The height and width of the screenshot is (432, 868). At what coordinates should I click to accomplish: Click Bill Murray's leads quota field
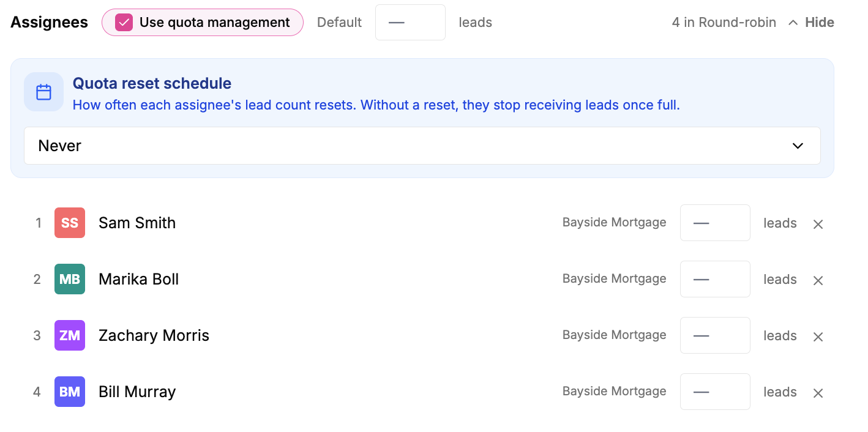pos(715,392)
